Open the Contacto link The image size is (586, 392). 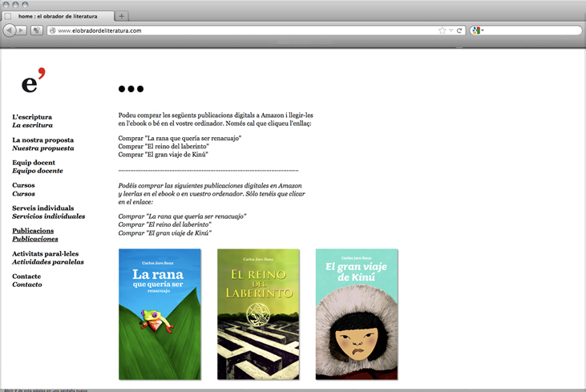[x=27, y=285]
